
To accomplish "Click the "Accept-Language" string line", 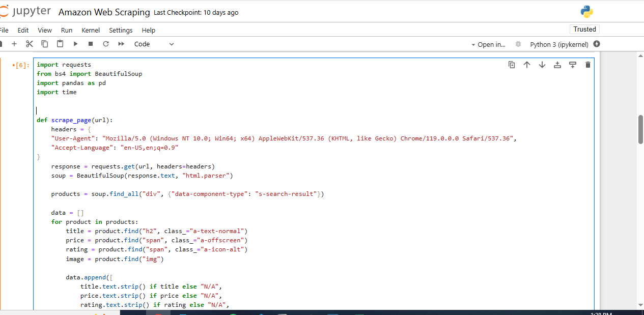I will (x=115, y=148).
